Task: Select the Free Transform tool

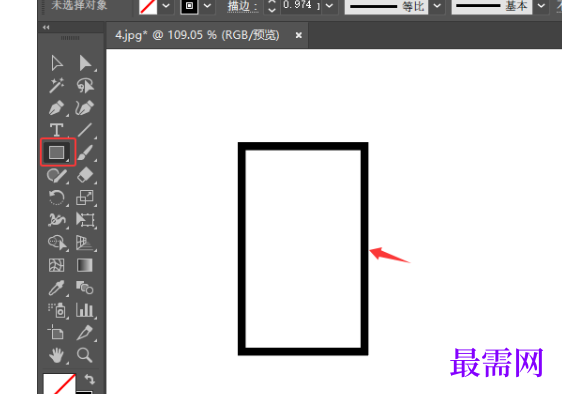Action: click(85, 220)
